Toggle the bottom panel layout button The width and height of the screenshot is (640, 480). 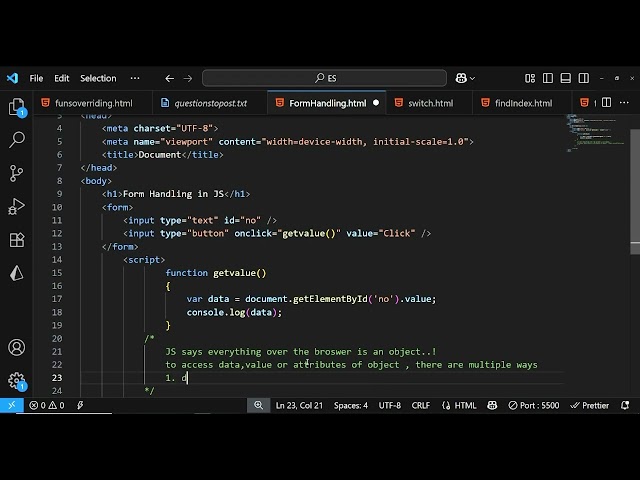click(566, 78)
